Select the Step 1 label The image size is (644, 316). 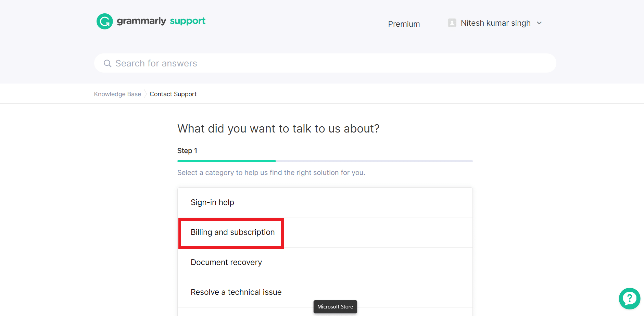(x=187, y=151)
